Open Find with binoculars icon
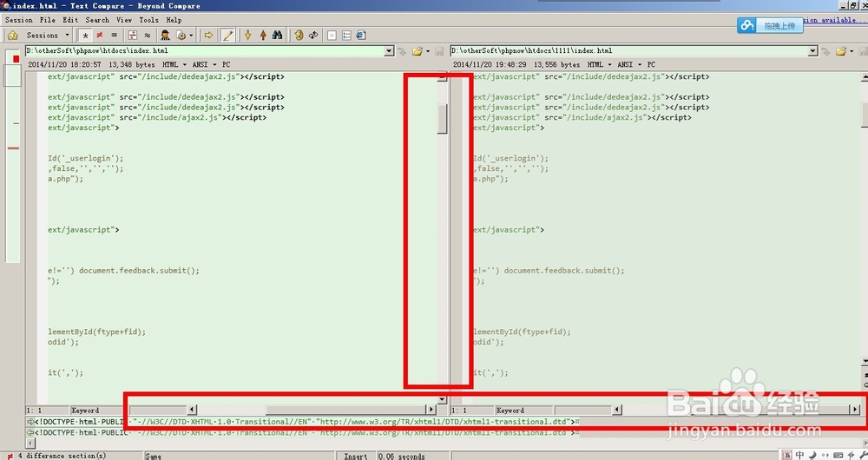Screen dimensions: 868x460 pyautogui.click(x=278, y=36)
